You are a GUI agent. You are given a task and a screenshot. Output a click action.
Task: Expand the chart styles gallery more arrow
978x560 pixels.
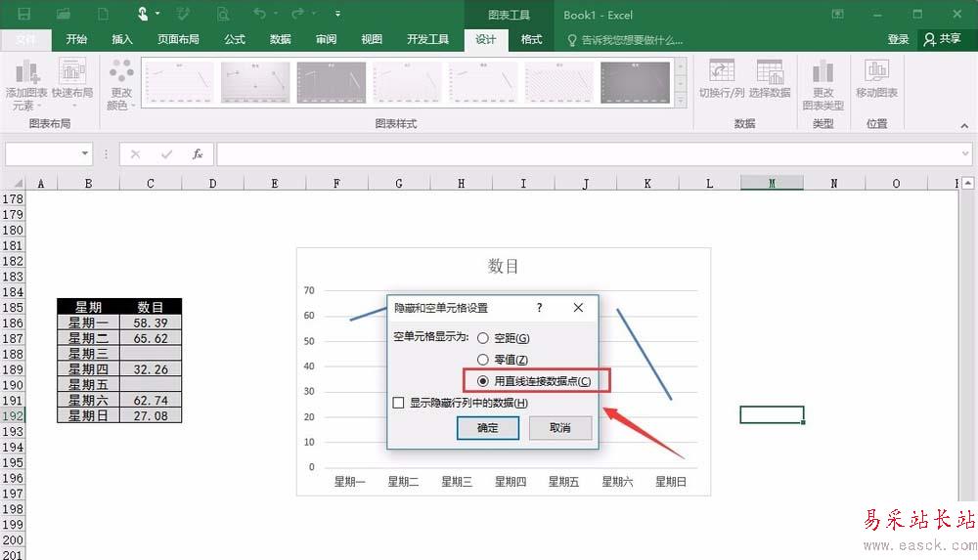[x=681, y=100]
